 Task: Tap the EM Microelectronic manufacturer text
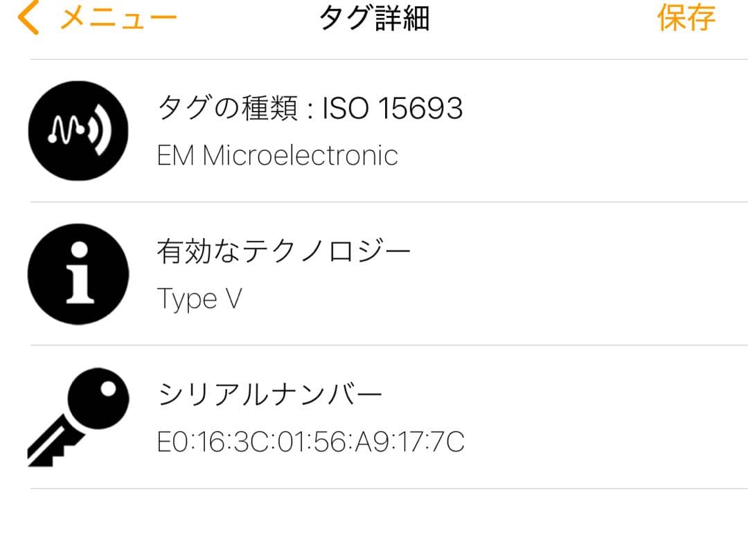(x=278, y=156)
